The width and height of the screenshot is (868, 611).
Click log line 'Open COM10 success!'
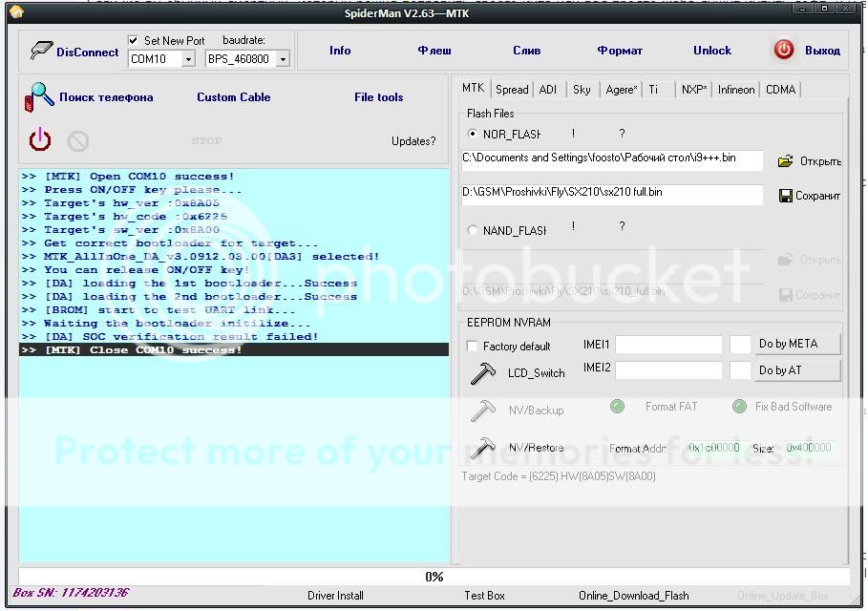pyautogui.click(x=234, y=176)
